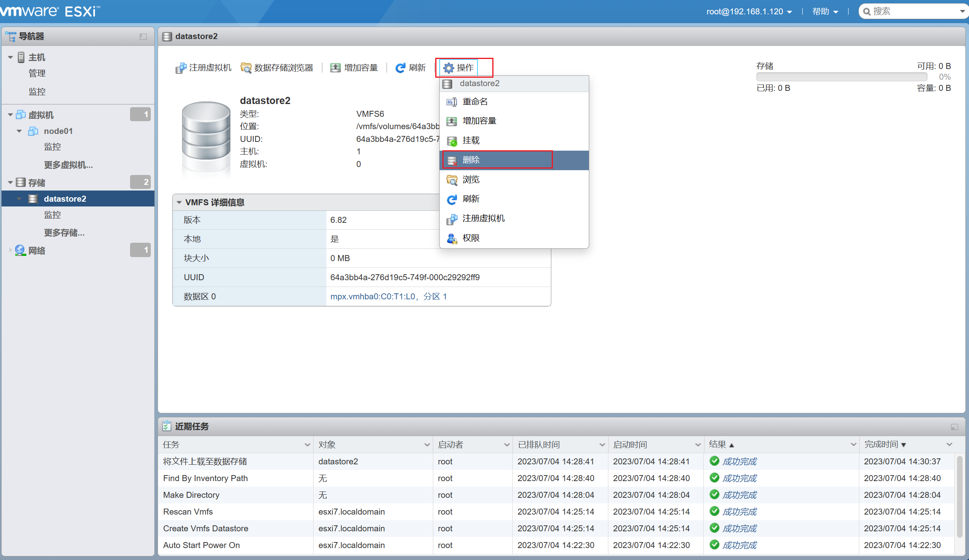Viewport: 969px width, 560px height.
Task: Click the Auto Start Power On task
Action: point(201,545)
